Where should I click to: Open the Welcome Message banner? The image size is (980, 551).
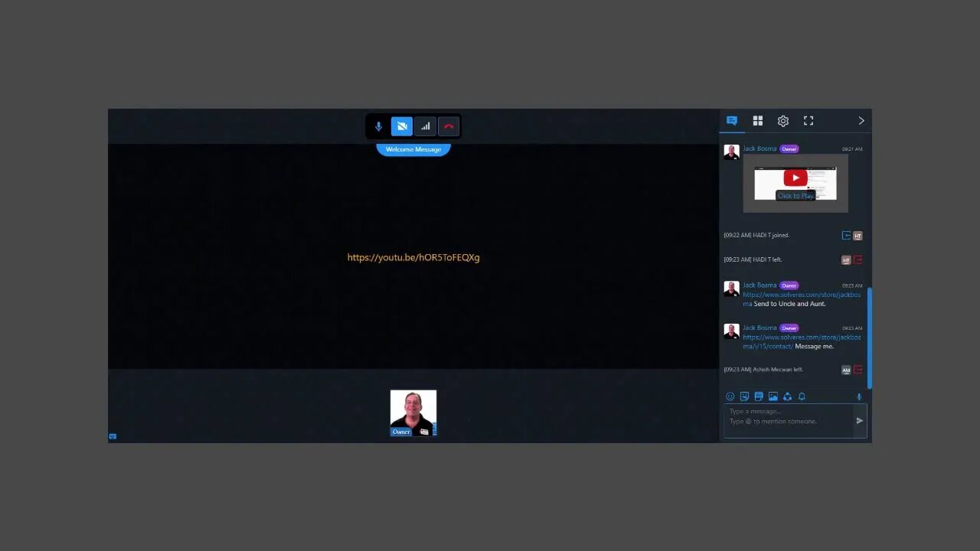[x=413, y=149]
